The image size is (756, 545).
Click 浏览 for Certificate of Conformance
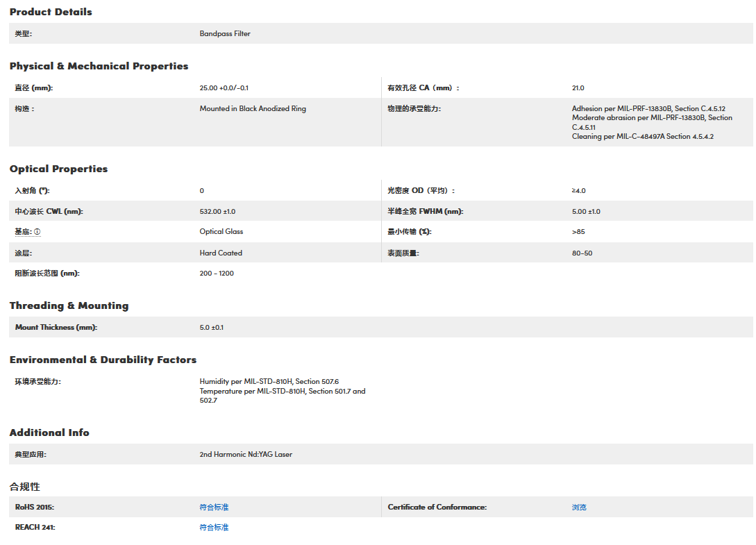coord(579,508)
